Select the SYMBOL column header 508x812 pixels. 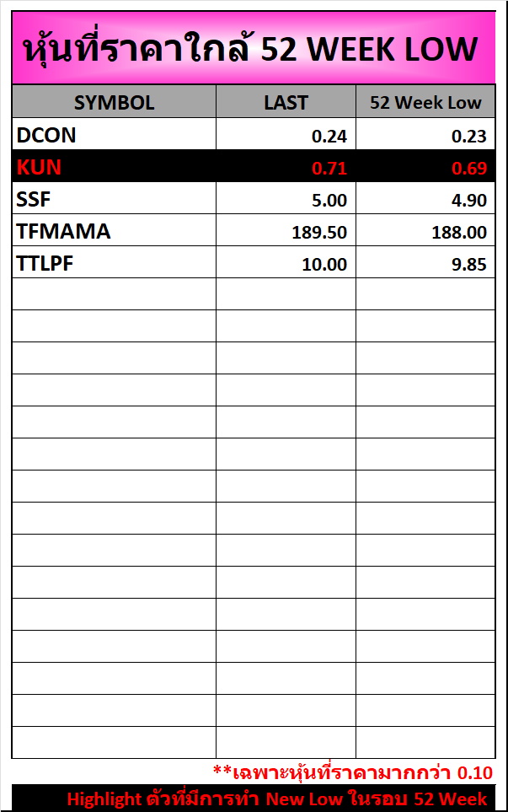pos(114,103)
